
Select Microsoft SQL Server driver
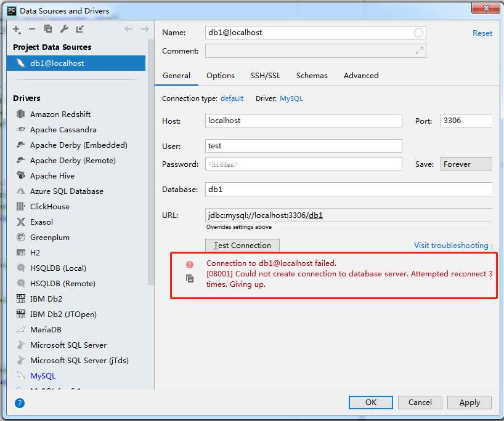(61, 345)
